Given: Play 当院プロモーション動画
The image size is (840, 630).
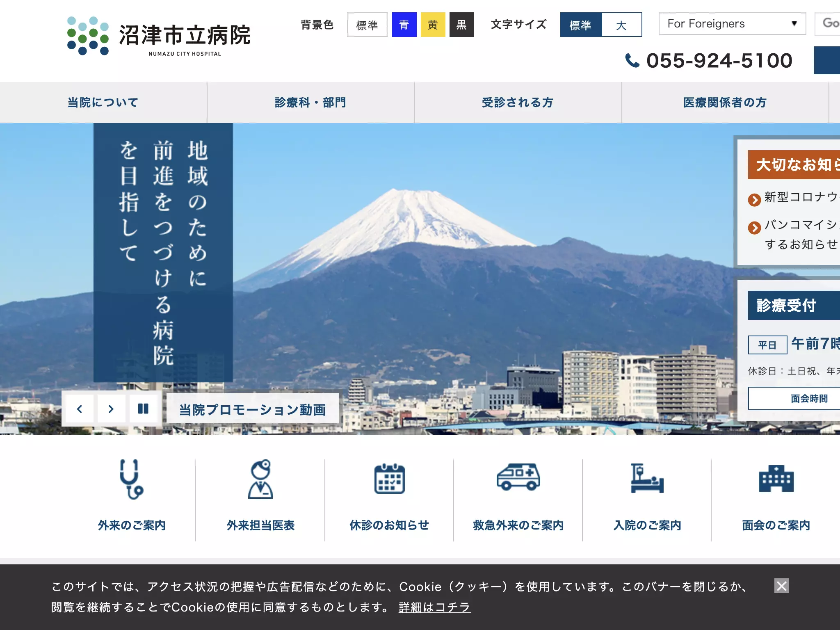Looking at the screenshot, I should 253,409.
